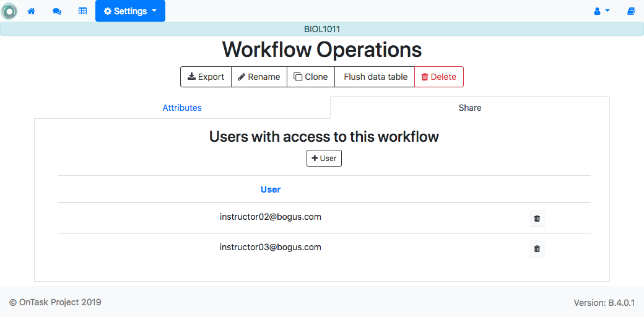Sort by the User column header
The image size is (644, 317).
coord(271,189)
